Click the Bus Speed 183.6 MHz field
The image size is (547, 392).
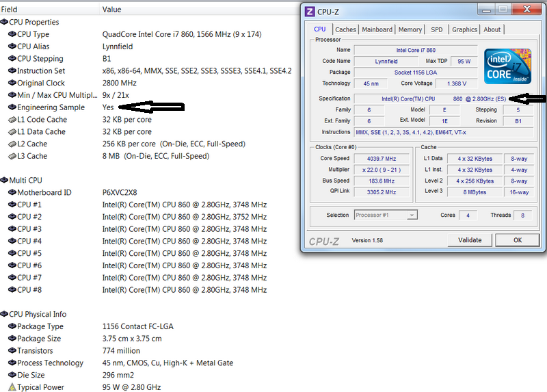click(382, 181)
